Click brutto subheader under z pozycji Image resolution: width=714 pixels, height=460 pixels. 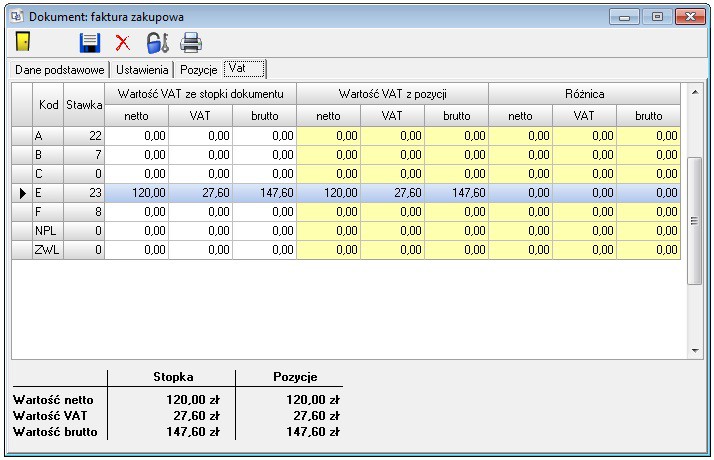457,116
